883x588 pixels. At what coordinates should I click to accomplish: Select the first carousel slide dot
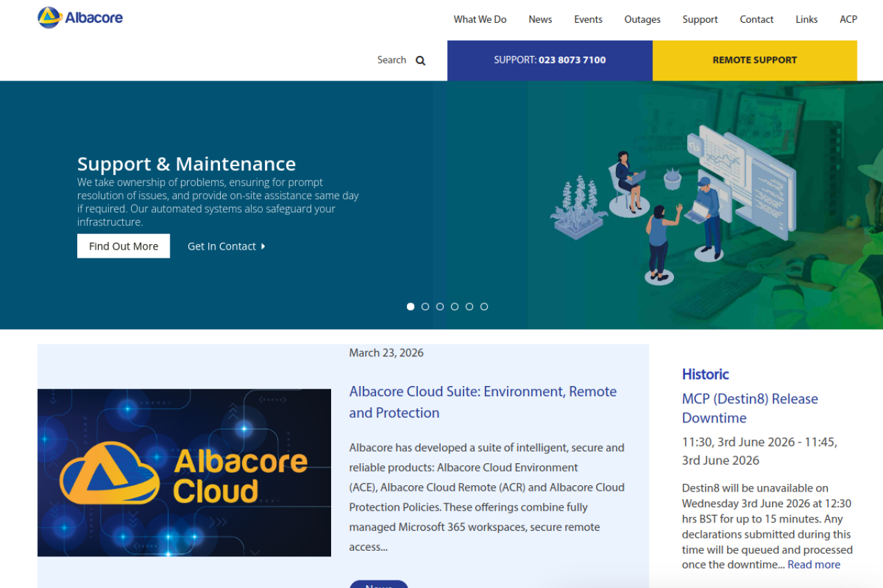(x=410, y=307)
